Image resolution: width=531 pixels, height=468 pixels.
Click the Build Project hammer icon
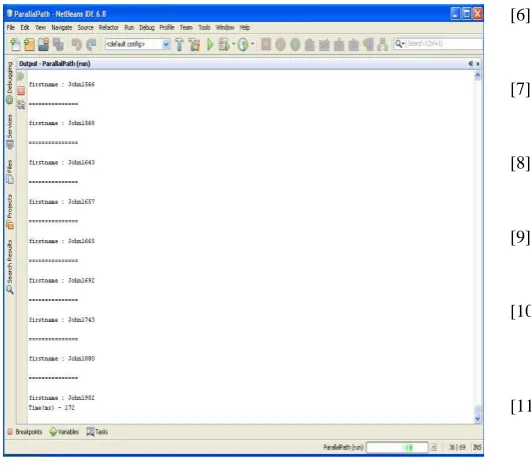tap(179, 44)
